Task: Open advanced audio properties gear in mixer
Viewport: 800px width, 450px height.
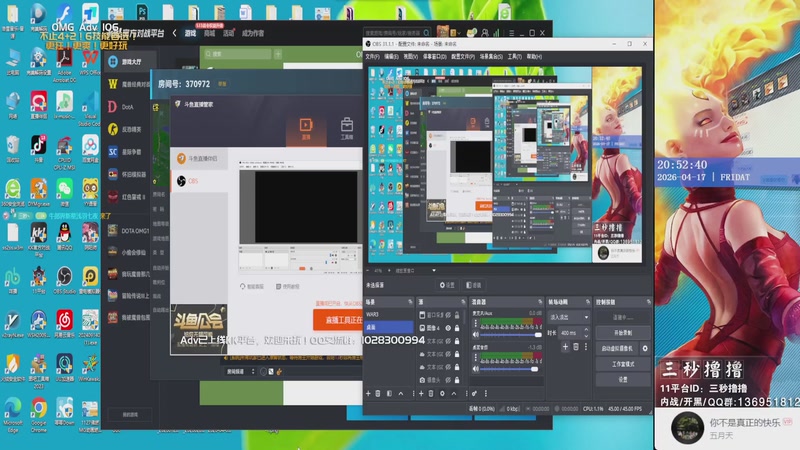Action: [474, 393]
